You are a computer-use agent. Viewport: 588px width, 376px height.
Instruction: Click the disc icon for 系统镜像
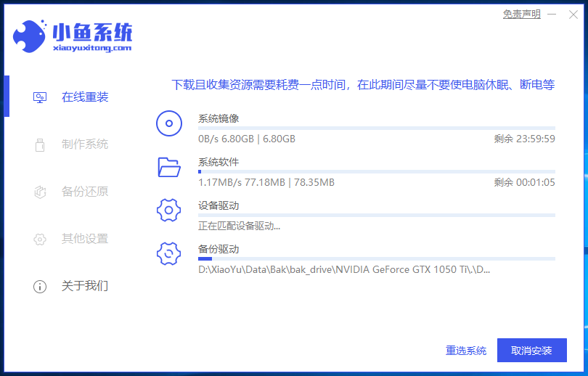(169, 124)
